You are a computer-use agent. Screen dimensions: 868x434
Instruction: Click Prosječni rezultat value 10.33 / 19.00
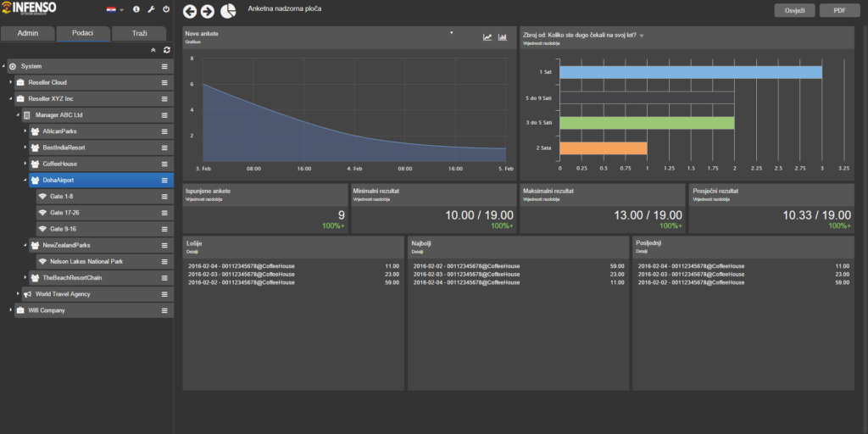pos(816,215)
